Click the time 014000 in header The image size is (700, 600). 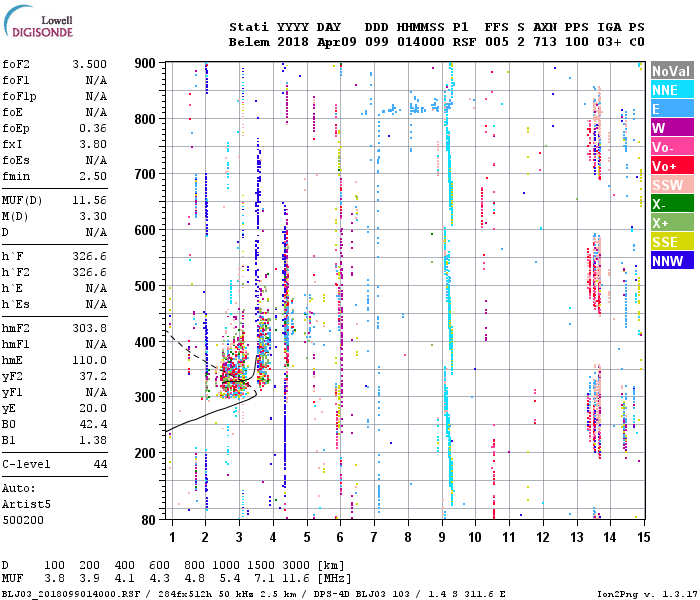(x=421, y=42)
